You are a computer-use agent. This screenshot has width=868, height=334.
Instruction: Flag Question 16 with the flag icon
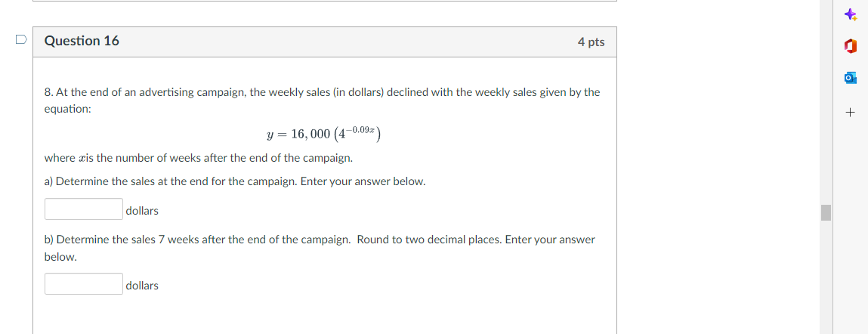pos(21,38)
